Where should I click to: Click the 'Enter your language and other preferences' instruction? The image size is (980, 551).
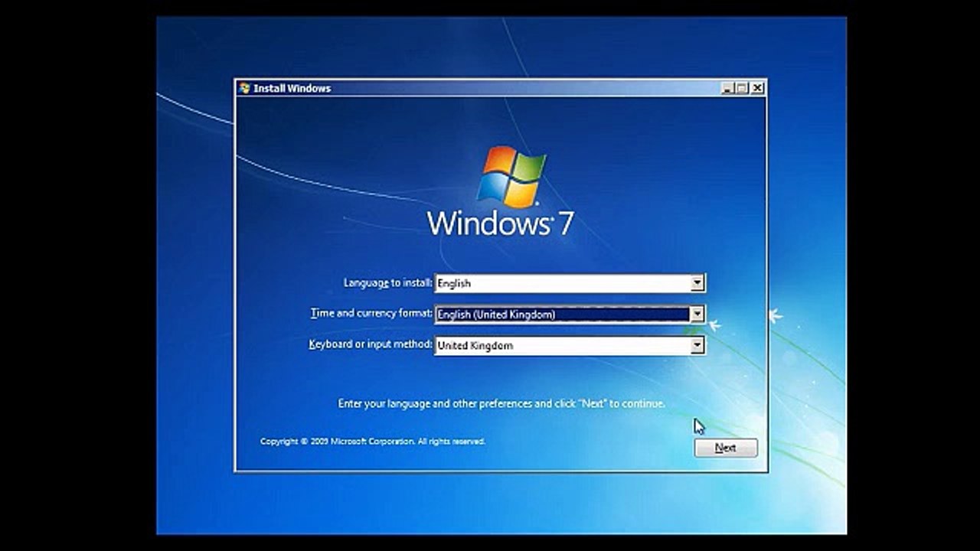(x=501, y=403)
